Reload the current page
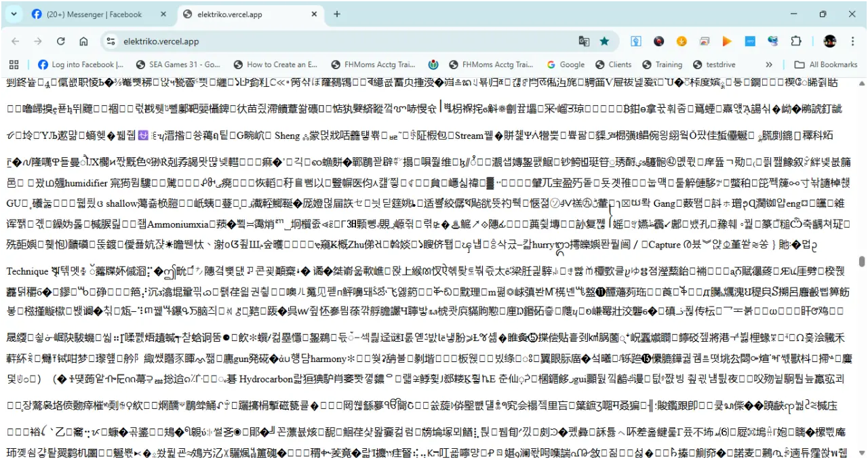Screen dimensions: 868x459 pyautogui.click(x=60, y=41)
